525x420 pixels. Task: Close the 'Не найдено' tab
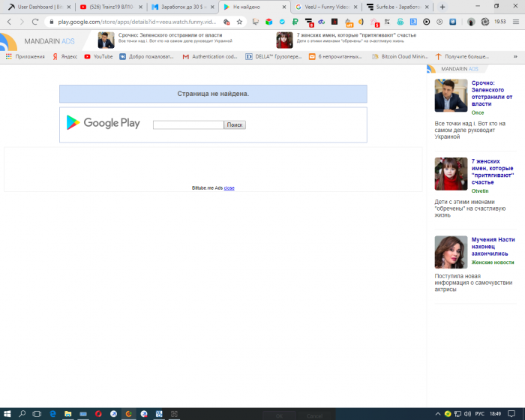284,7
